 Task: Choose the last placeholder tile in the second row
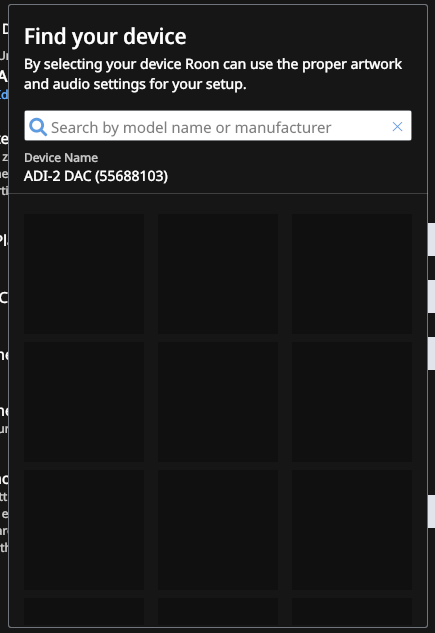coord(352,402)
